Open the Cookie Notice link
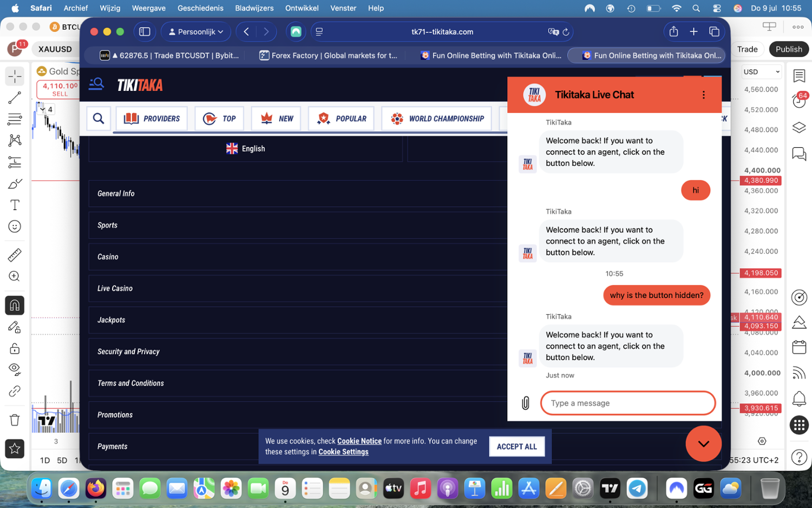This screenshot has height=508, width=812. coord(359,441)
